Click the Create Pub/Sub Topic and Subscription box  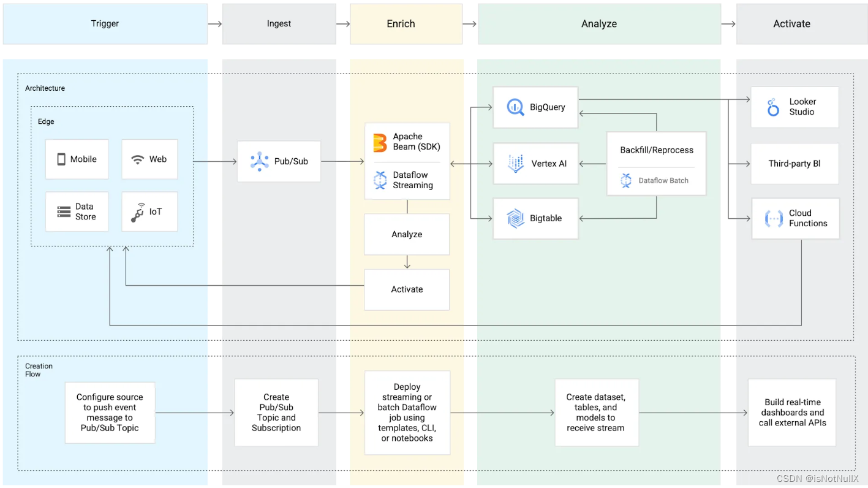[276, 413]
